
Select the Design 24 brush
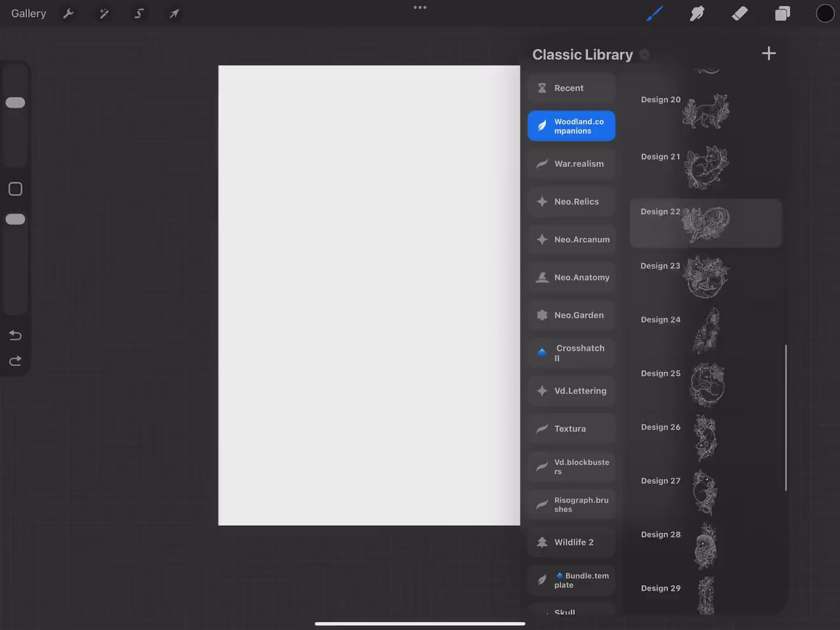[705, 331]
